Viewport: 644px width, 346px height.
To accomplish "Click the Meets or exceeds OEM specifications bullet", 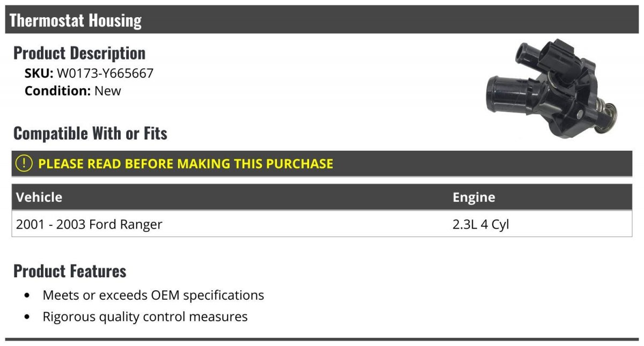I will pyautogui.click(x=153, y=295).
